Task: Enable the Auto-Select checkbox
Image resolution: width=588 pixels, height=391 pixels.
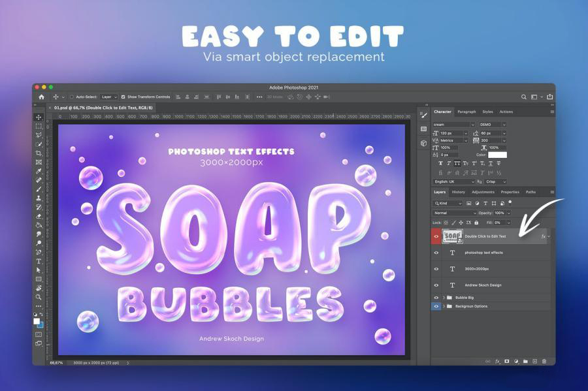Action: pyautogui.click(x=72, y=97)
